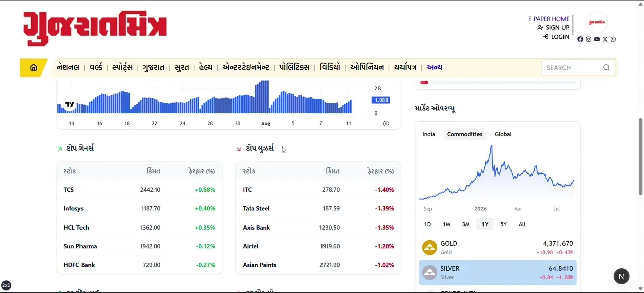Open the સુરત menu section
This screenshot has height=293, width=644.
click(x=182, y=67)
